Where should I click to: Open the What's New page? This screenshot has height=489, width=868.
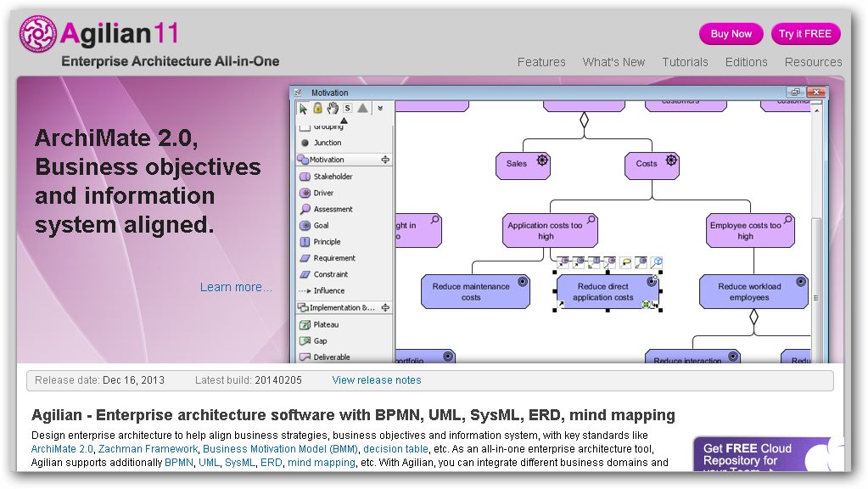[613, 62]
